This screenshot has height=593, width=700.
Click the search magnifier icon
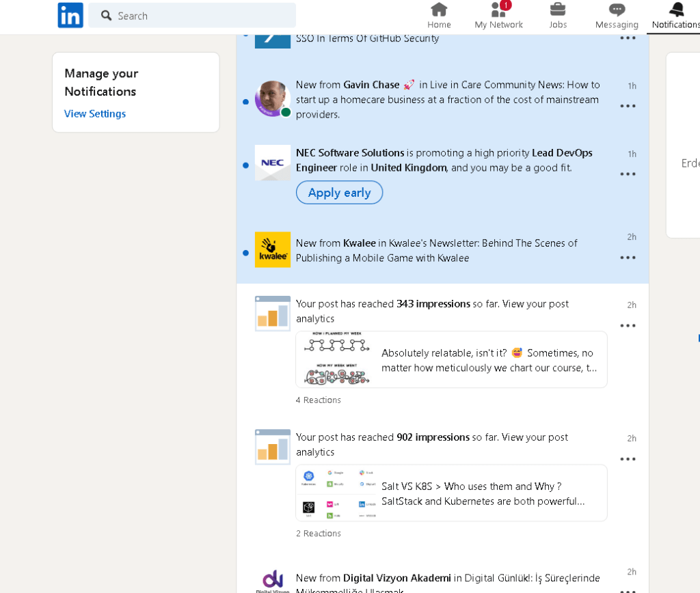106,16
